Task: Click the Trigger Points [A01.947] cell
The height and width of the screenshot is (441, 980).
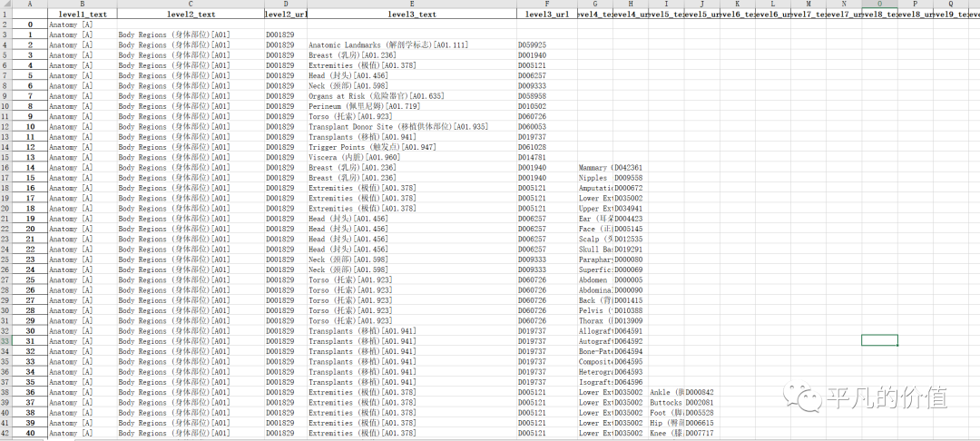Action: click(372, 147)
